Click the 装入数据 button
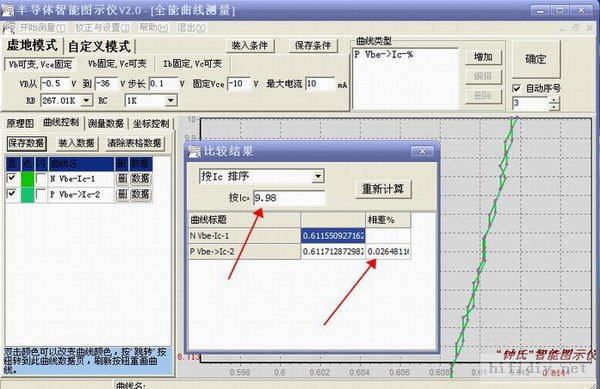The height and width of the screenshot is (389, 600). (x=76, y=143)
